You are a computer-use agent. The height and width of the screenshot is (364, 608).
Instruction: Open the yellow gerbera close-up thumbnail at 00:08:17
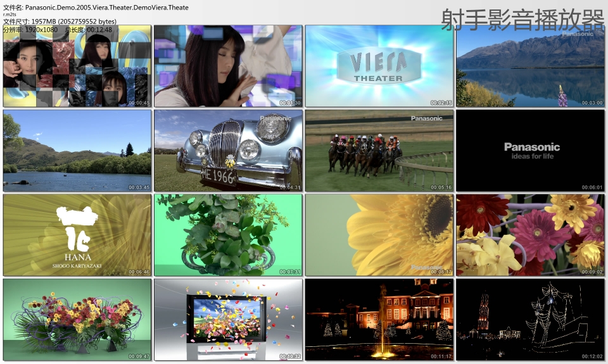point(379,235)
